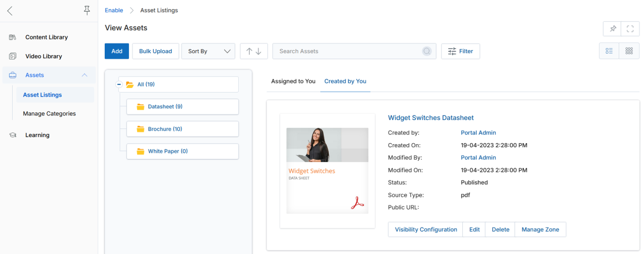644x254 pixels.
Task: Click the Edit asset button
Action: pos(475,230)
